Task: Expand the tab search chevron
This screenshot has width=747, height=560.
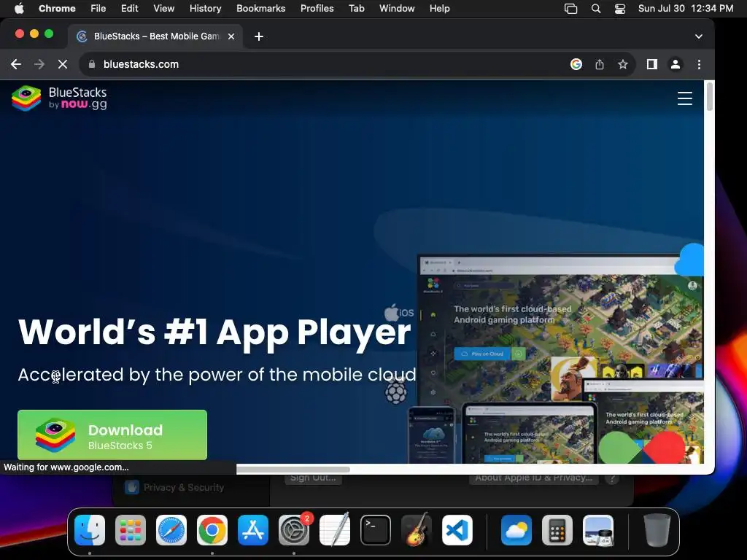Action: point(698,36)
